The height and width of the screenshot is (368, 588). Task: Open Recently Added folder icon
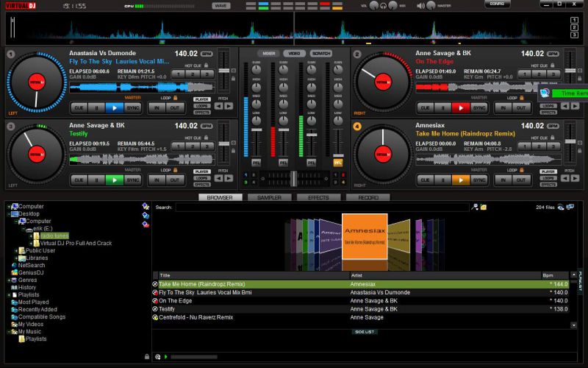click(x=15, y=309)
